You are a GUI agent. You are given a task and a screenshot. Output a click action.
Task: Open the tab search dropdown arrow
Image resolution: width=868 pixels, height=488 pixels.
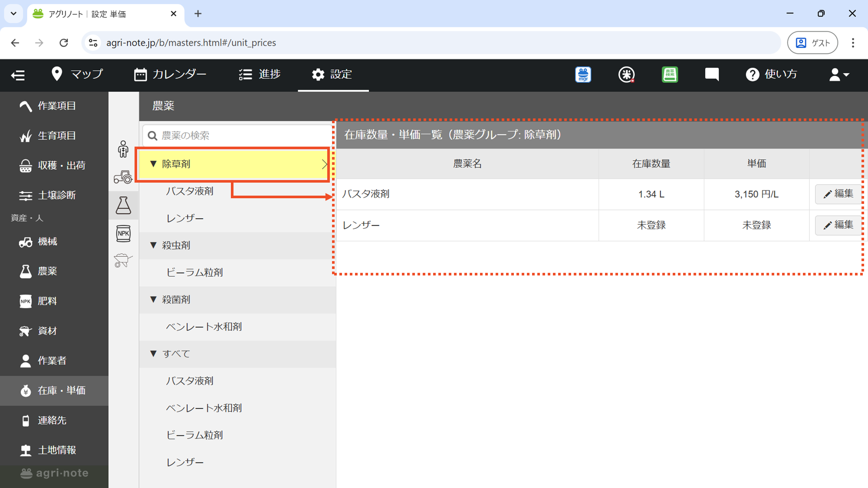point(13,14)
